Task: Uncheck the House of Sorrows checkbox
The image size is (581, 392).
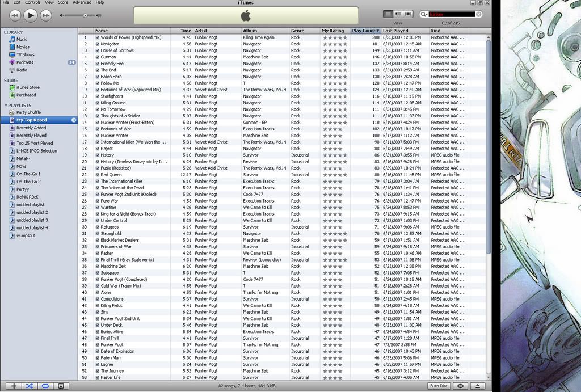Action: pyautogui.click(x=98, y=50)
